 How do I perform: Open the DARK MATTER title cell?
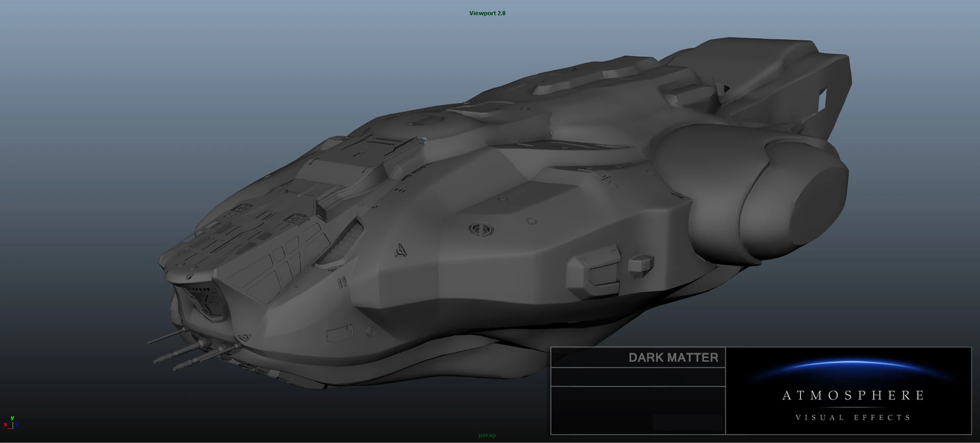(674, 358)
